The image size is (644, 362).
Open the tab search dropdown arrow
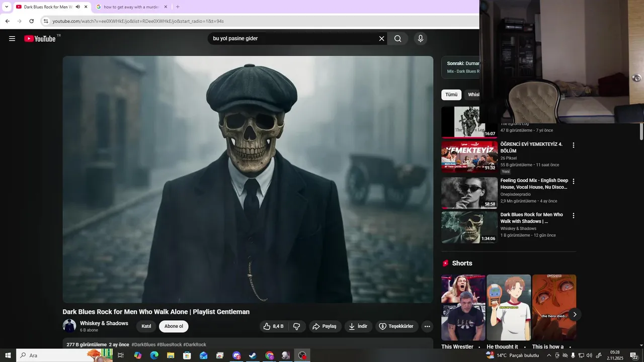click(7, 7)
